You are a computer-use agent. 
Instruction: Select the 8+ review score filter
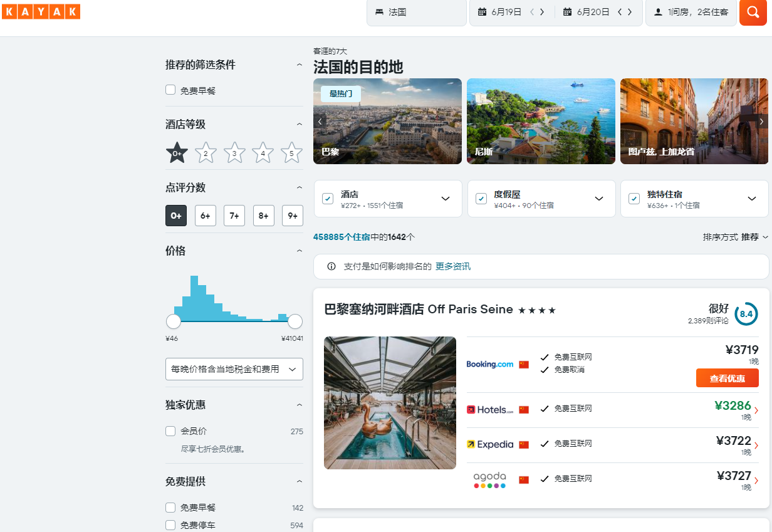263,216
